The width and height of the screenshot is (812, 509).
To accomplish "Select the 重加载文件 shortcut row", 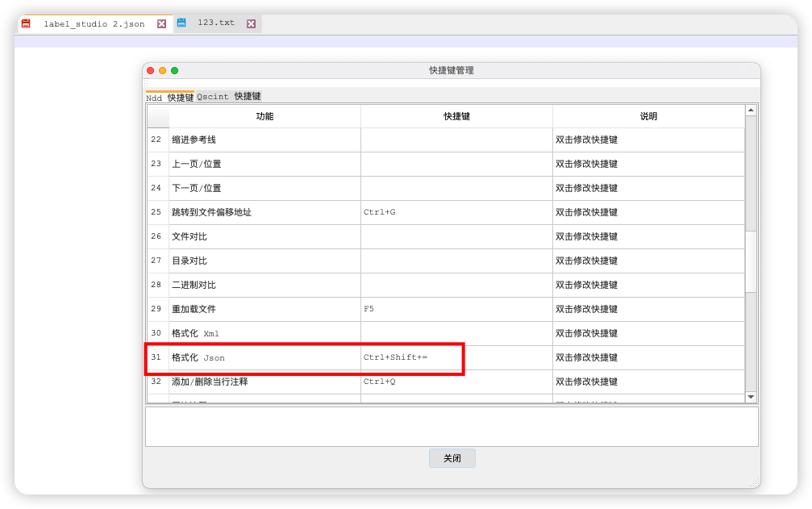I will 242,309.
